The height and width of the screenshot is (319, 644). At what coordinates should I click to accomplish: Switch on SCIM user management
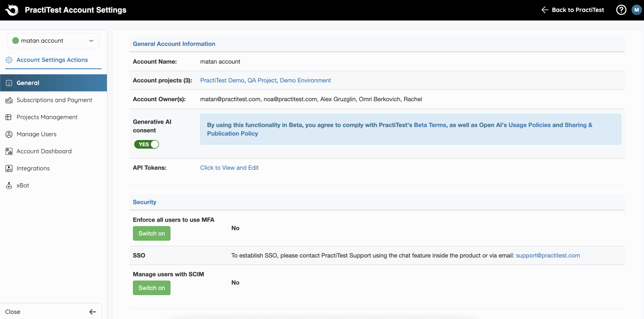(151, 288)
